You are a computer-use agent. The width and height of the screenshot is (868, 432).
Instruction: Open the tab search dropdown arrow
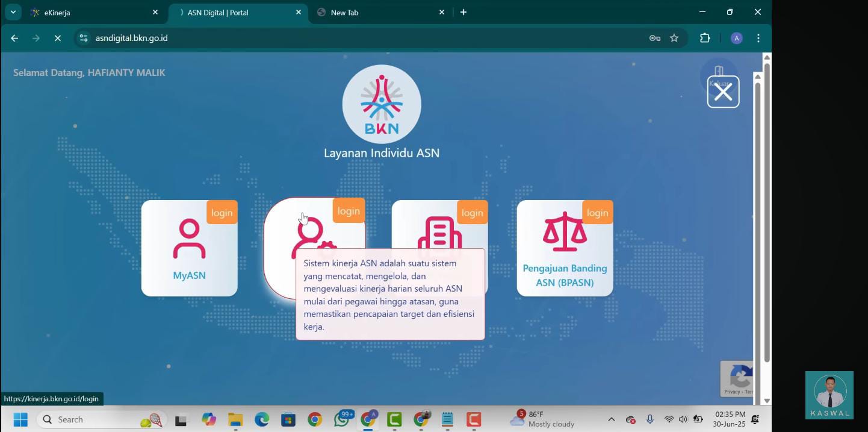(x=13, y=12)
